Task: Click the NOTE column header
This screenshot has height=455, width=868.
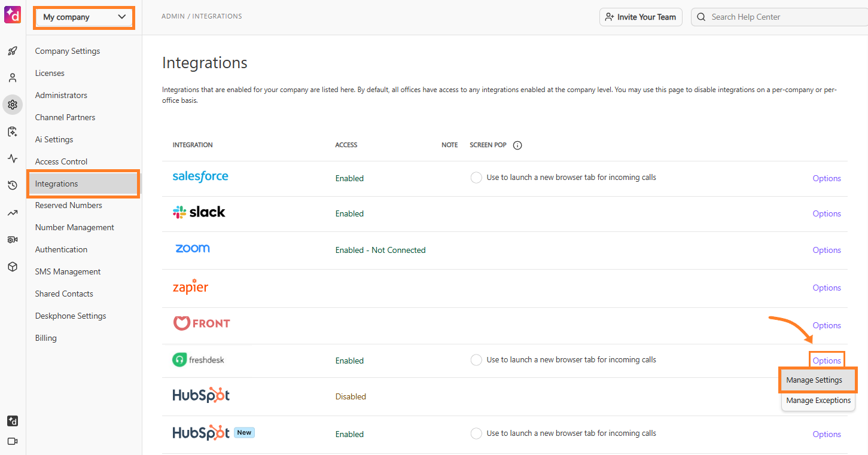Action: coord(450,145)
